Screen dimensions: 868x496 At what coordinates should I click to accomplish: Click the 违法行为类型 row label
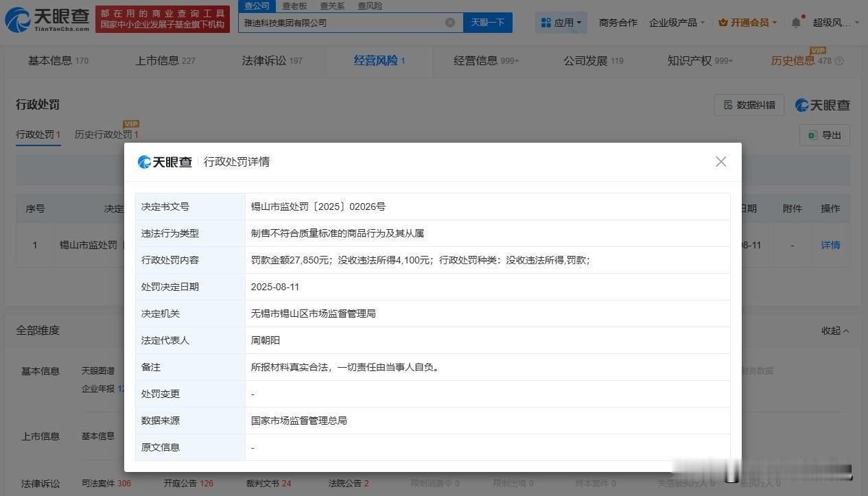(170, 233)
